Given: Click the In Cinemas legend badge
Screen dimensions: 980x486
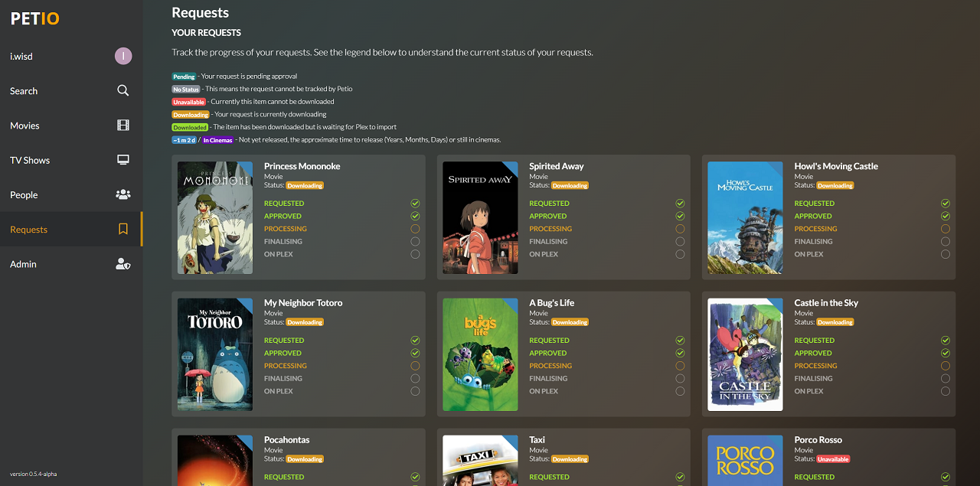Looking at the screenshot, I should 216,139.
